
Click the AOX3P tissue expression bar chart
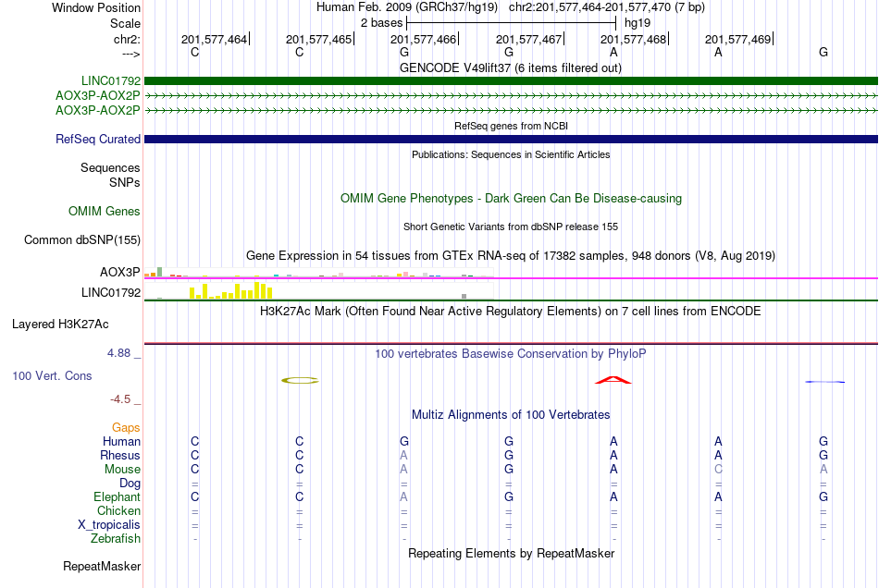(x=318, y=273)
